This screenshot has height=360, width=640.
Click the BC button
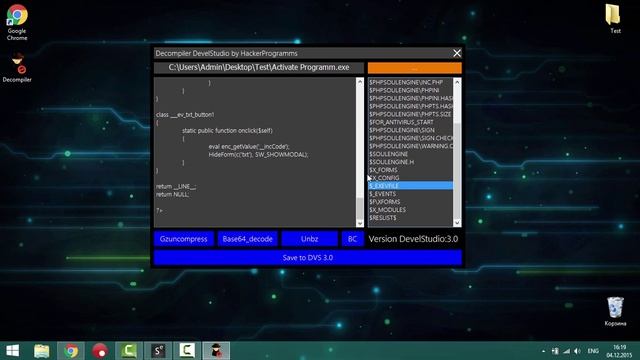(352, 239)
